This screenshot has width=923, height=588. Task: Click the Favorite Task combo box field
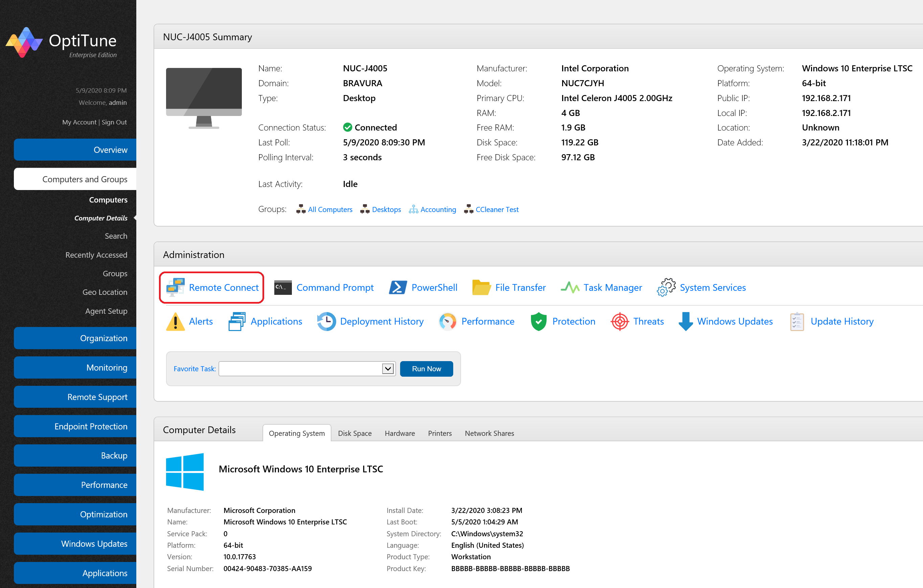pyautogui.click(x=307, y=369)
